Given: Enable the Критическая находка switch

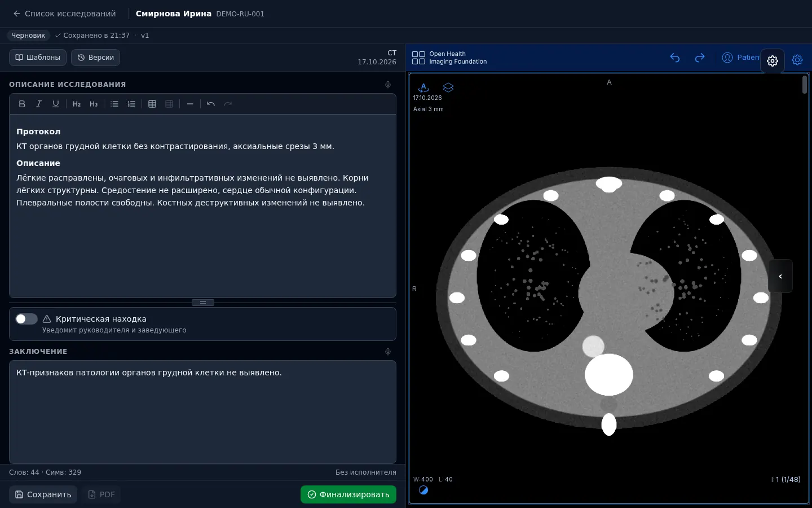Looking at the screenshot, I should (27, 319).
